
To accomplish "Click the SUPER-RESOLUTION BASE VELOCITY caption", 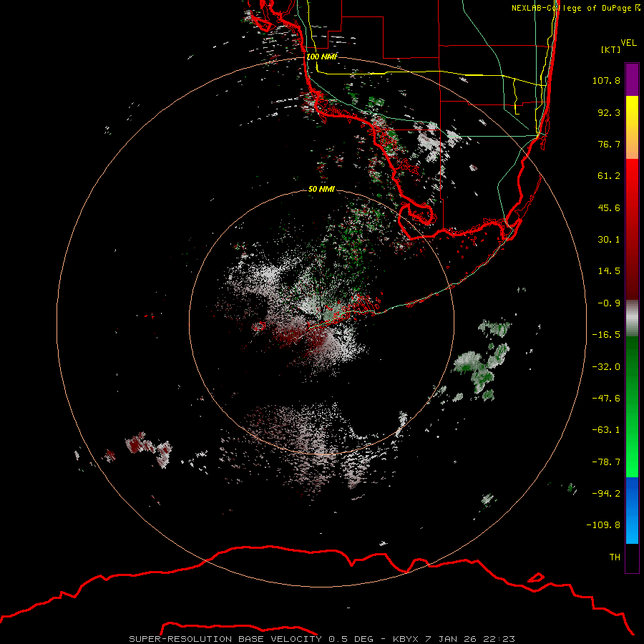I will point(321,639).
